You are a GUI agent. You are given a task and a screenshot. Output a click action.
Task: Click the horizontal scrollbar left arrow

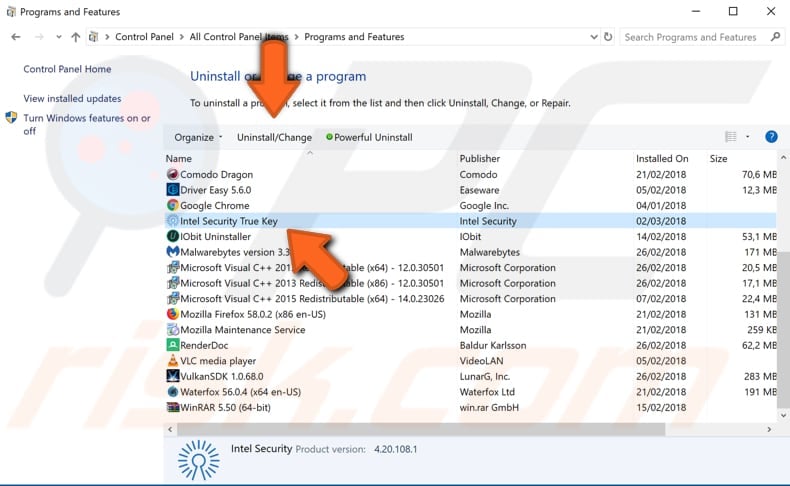(x=170, y=429)
